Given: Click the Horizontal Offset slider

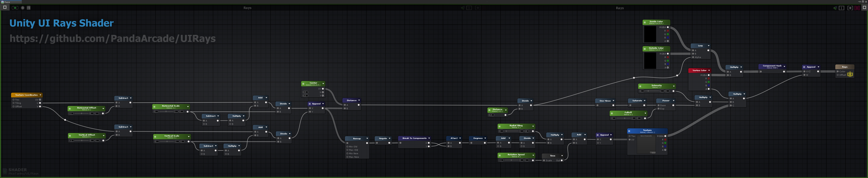Looking at the screenshot, I should (82, 113).
